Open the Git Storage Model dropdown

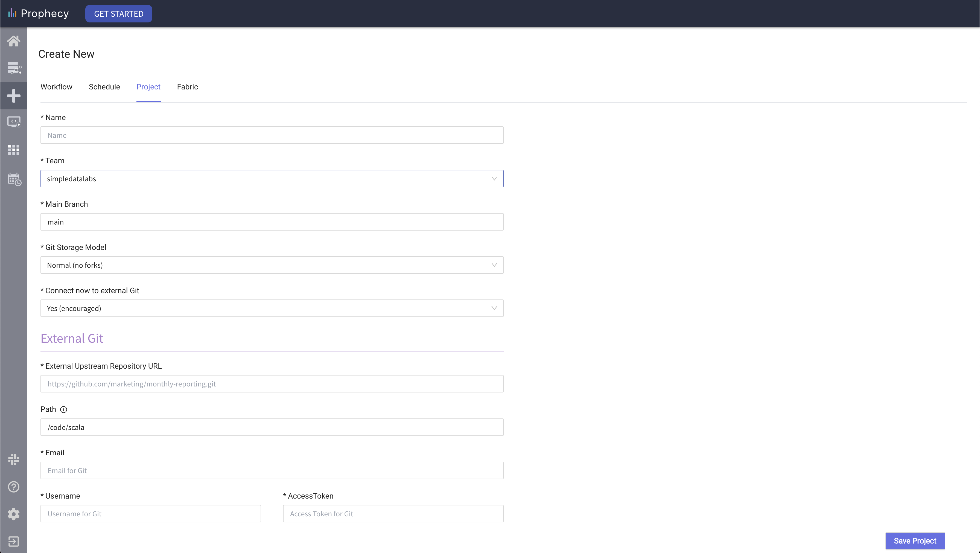tap(272, 265)
